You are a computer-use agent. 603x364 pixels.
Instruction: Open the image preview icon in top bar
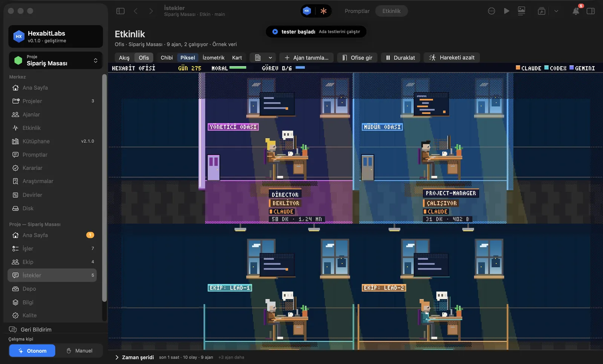tap(522, 11)
